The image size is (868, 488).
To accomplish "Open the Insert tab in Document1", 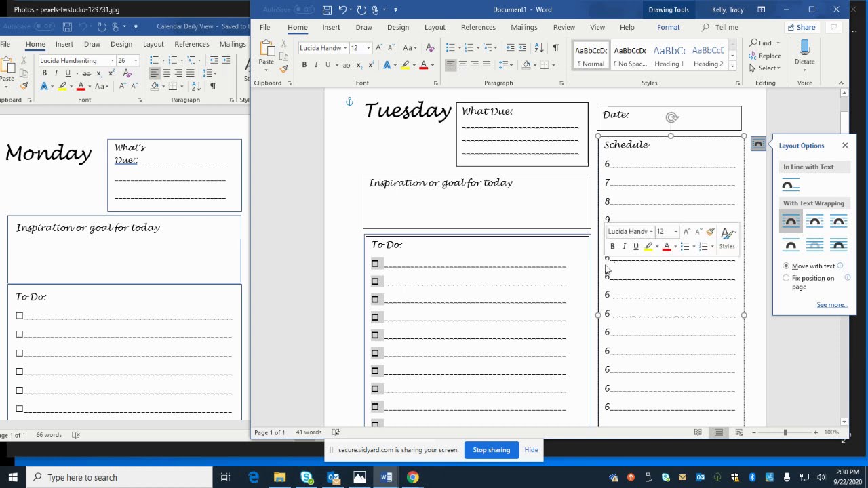I will (x=332, y=27).
